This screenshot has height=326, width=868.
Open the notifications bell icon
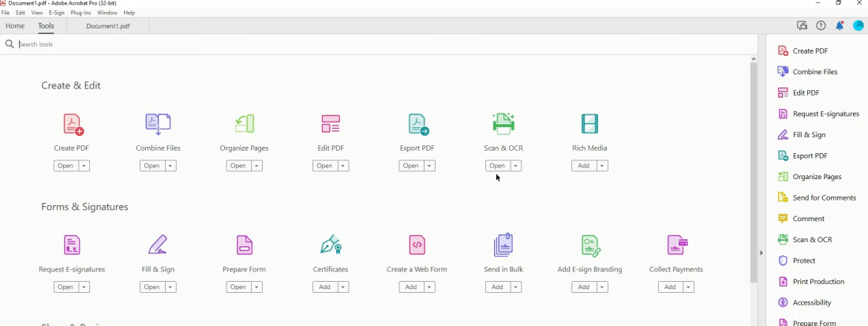tap(840, 25)
